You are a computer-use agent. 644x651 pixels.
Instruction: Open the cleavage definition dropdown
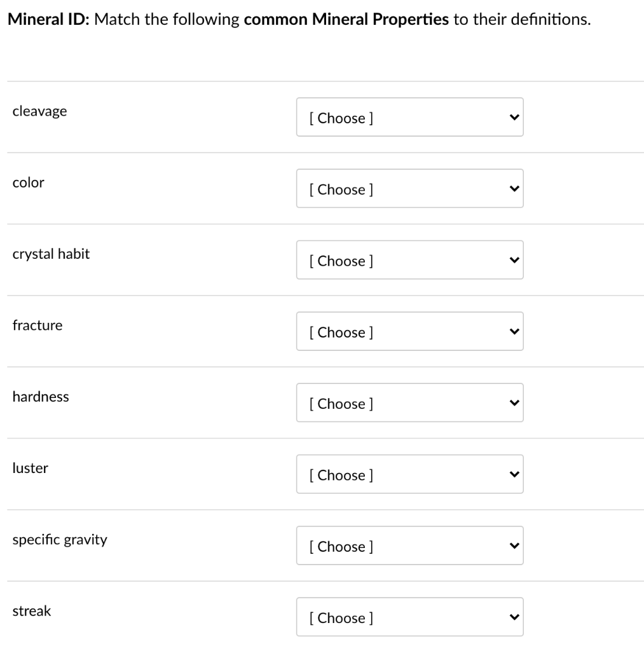click(409, 117)
